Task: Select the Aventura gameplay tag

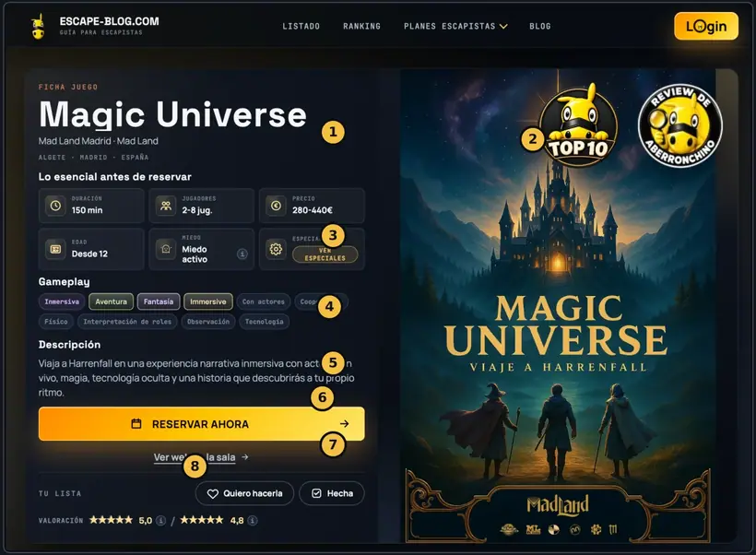Action: (x=111, y=301)
